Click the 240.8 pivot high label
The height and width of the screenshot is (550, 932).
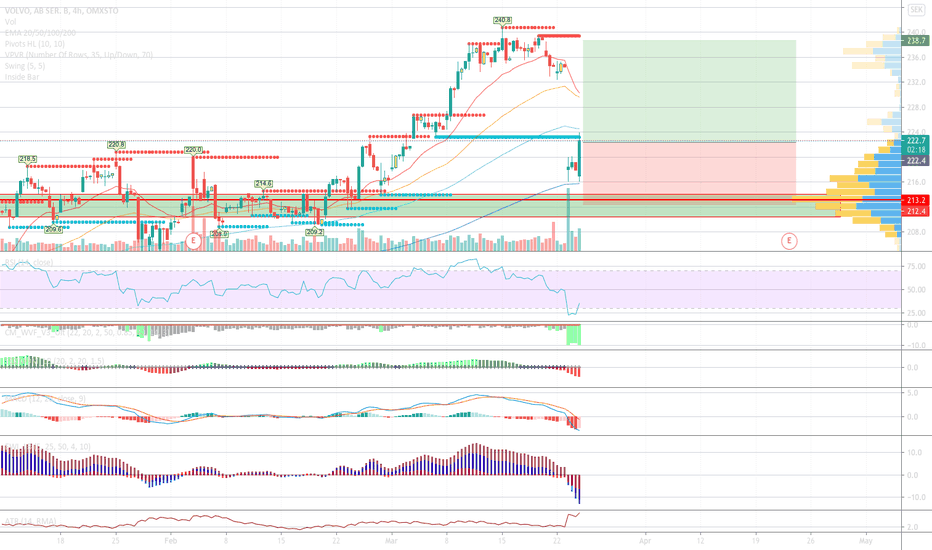point(502,20)
